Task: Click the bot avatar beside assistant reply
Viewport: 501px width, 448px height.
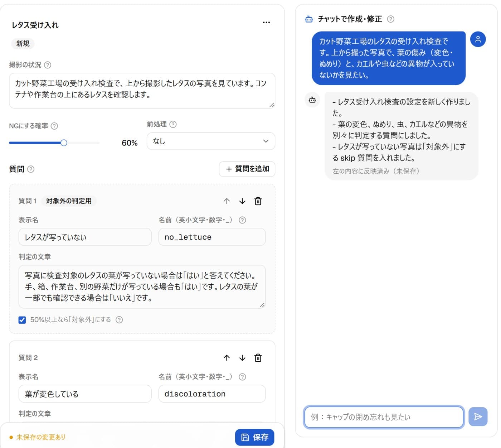Action: coord(312,100)
